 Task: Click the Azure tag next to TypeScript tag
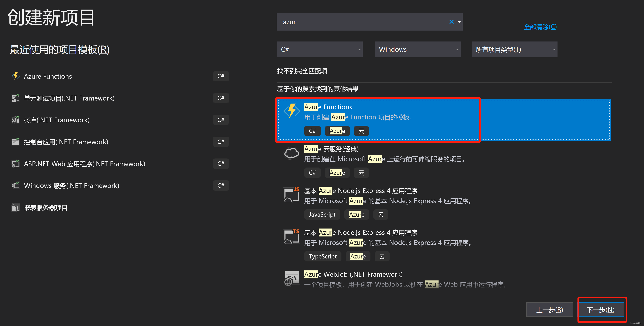(x=358, y=256)
